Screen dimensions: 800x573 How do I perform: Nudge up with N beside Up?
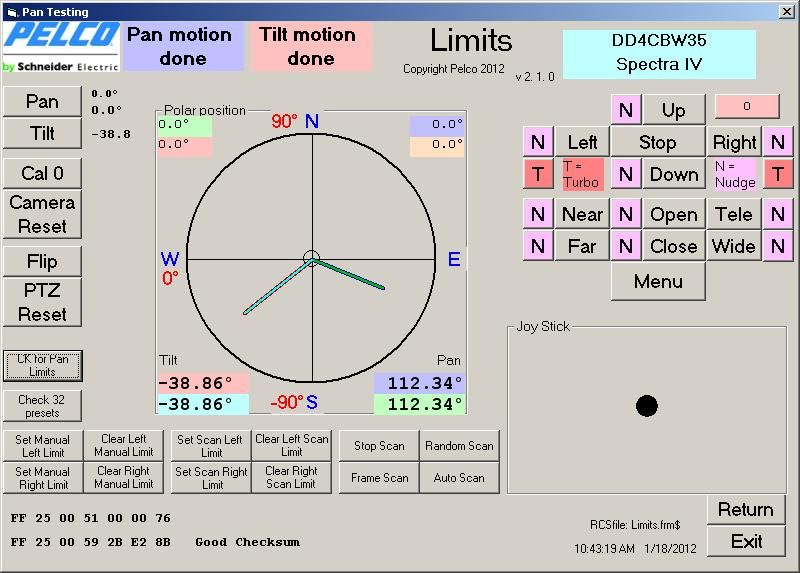click(x=626, y=110)
